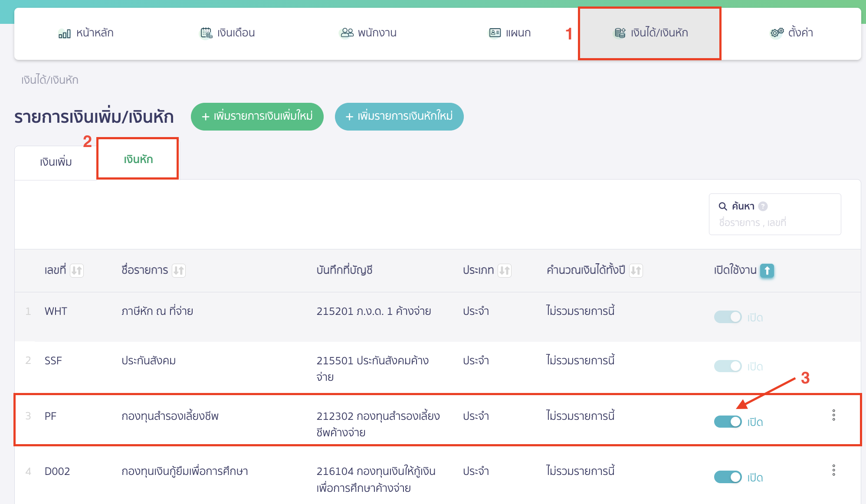Open settings via the ตั้งค่า gear icon
This screenshot has width=866, height=504.
coord(776,32)
